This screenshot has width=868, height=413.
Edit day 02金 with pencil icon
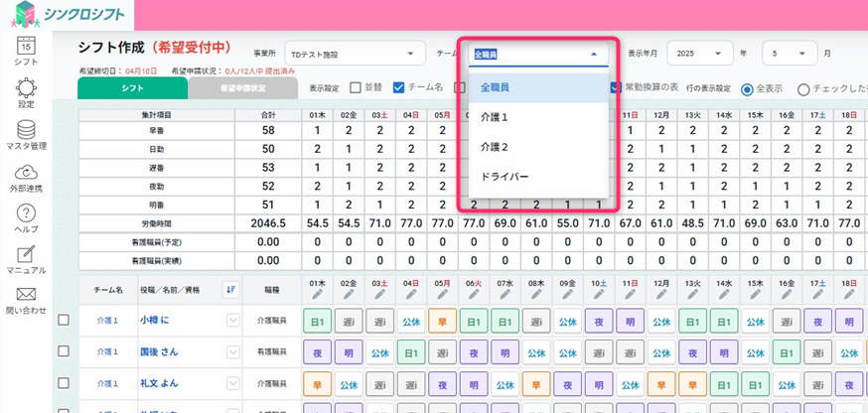tap(349, 294)
